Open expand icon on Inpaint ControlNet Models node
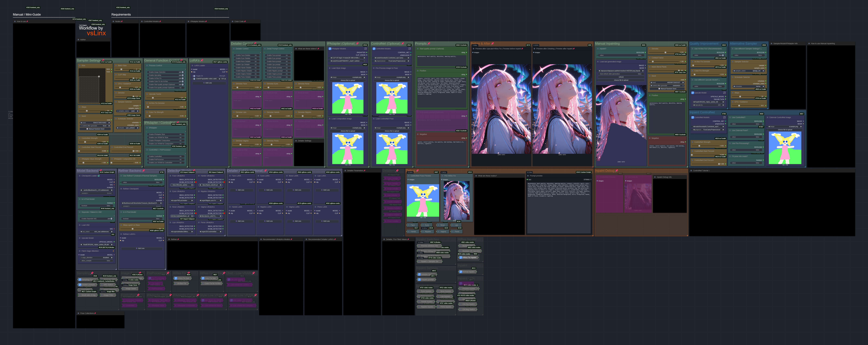 [724, 117]
